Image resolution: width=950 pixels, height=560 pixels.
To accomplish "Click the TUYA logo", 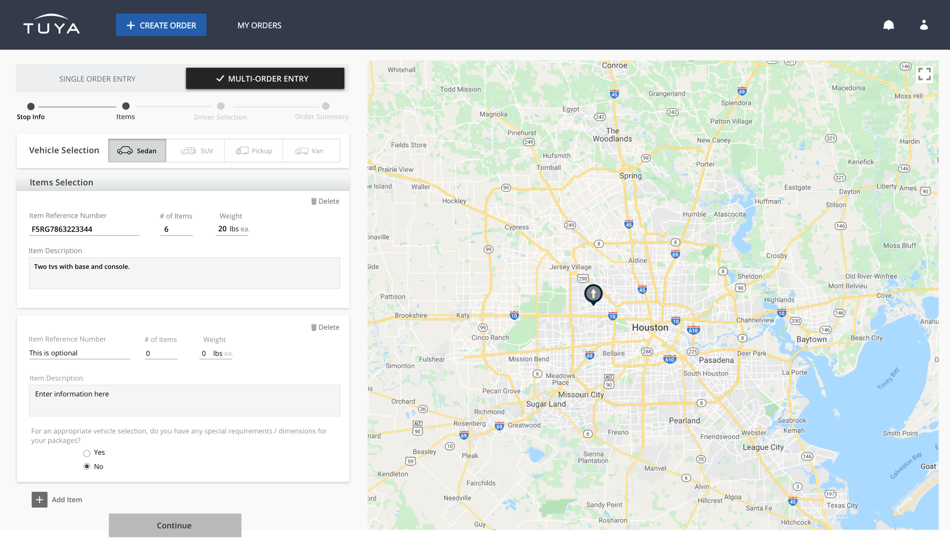I will [51, 25].
